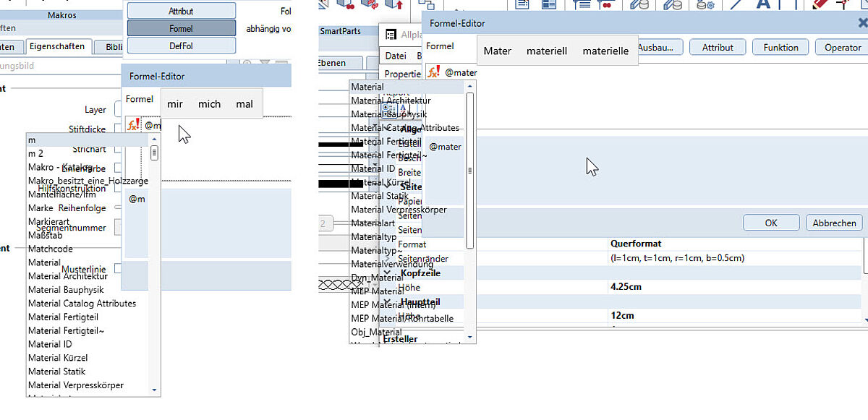The height and width of the screenshot is (420, 868).
Task: Click the fx icon beside the @mater formula
Action: click(x=433, y=72)
